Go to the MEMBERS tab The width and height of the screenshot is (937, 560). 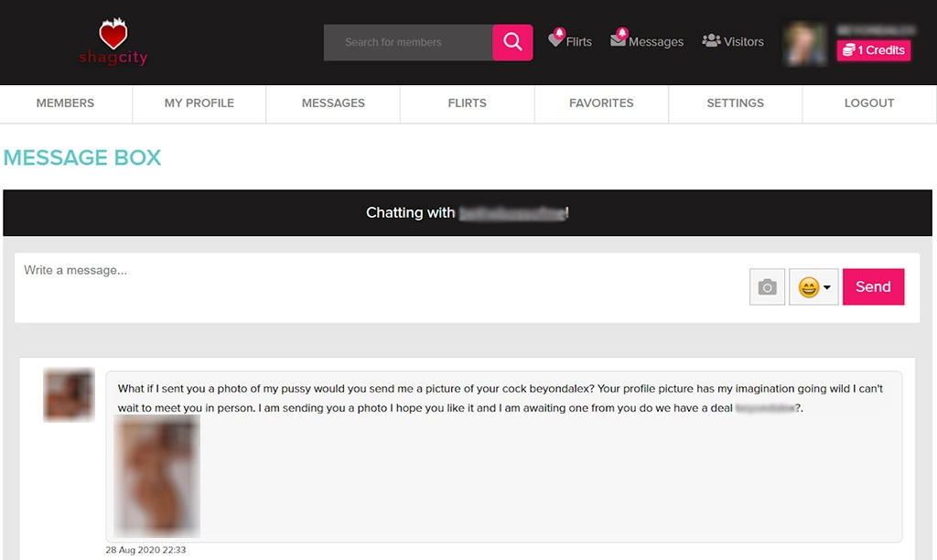(x=65, y=103)
